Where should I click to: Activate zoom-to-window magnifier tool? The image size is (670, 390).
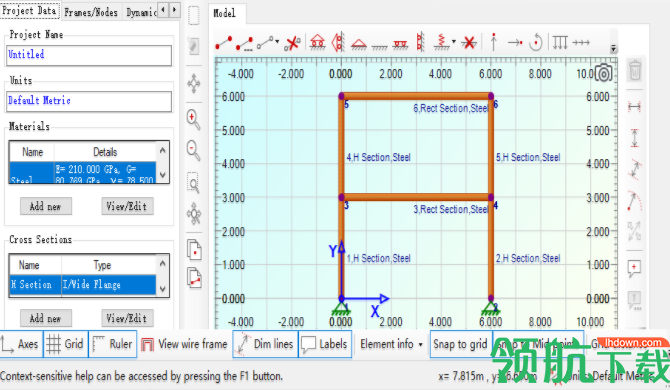(194, 183)
